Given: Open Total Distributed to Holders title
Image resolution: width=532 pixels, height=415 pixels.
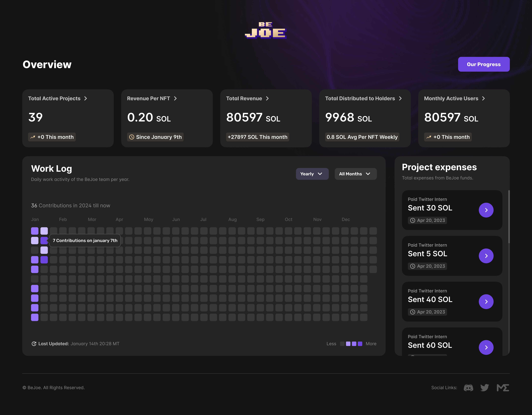Looking at the screenshot, I should click(360, 98).
